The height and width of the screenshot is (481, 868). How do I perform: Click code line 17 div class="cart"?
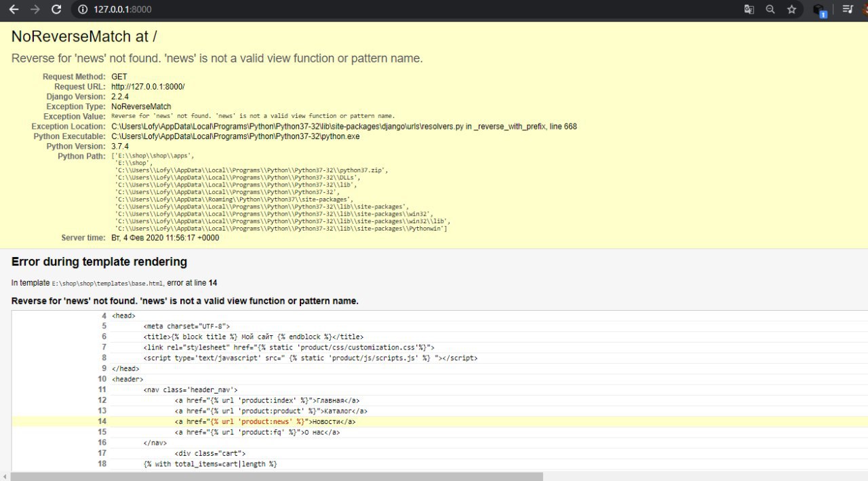click(x=210, y=453)
